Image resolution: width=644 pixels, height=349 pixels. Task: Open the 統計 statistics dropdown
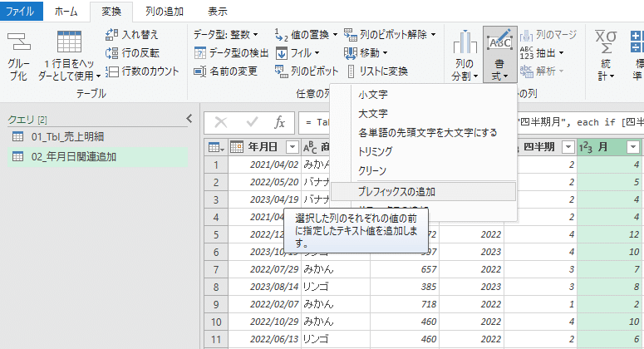[x=606, y=56]
